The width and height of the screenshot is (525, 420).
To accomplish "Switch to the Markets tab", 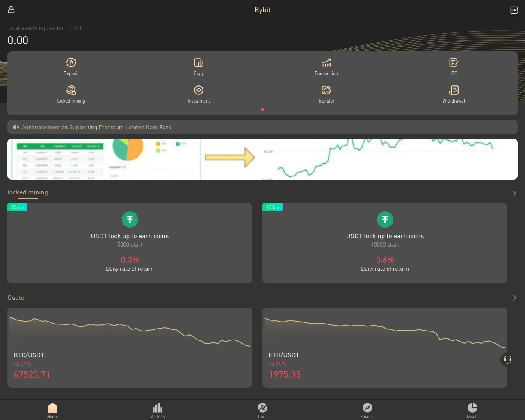I will [x=157, y=410].
